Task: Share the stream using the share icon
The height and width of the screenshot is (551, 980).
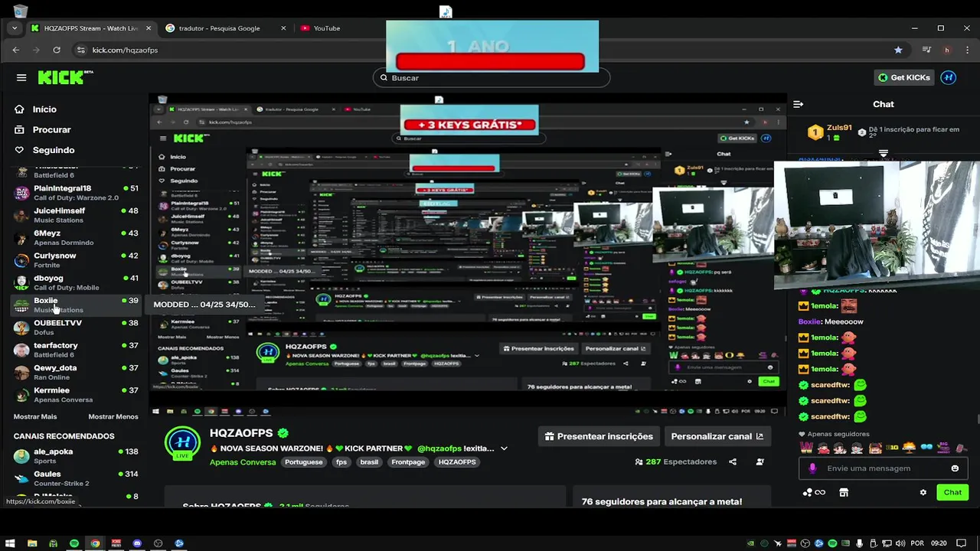Action: [733, 461]
